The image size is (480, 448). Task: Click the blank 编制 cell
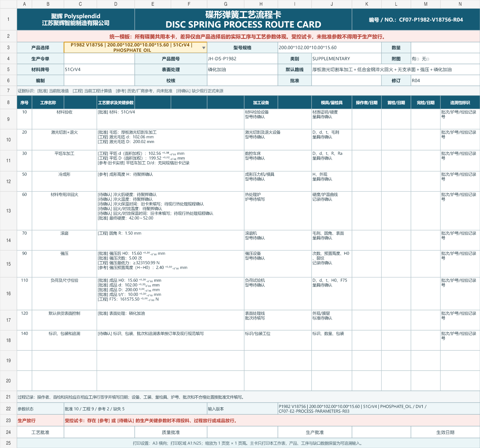click(x=99, y=80)
